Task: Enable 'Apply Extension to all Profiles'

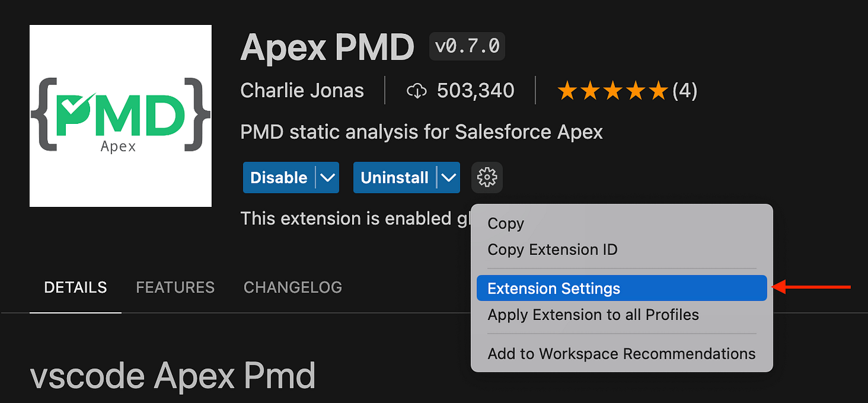Action: click(x=593, y=315)
